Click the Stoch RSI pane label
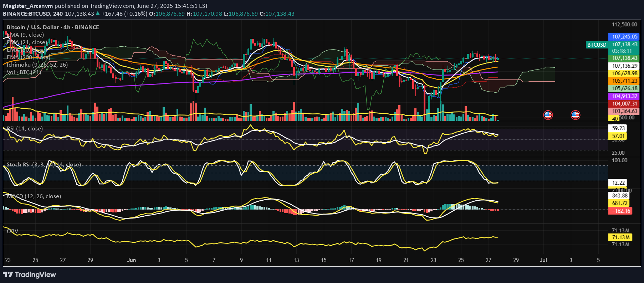Image resolution: width=644 pixels, height=283 pixels. coord(44,164)
